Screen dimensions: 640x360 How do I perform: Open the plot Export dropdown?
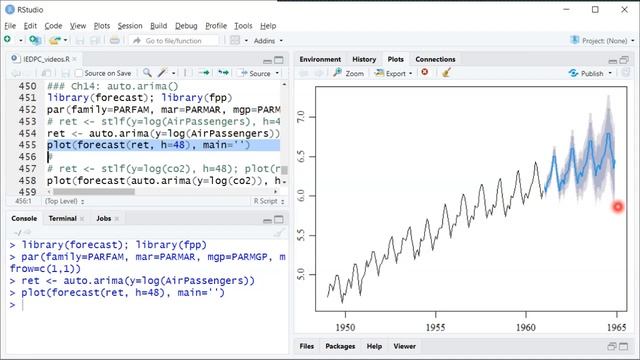click(x=393, y=73)
